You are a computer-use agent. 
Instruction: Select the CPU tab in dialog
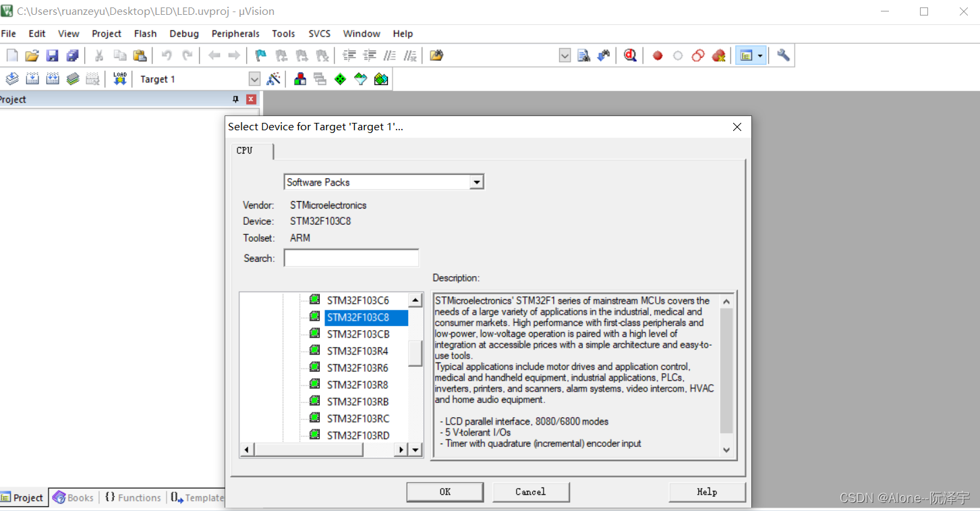pyautogui.click(x=252, y=151)
